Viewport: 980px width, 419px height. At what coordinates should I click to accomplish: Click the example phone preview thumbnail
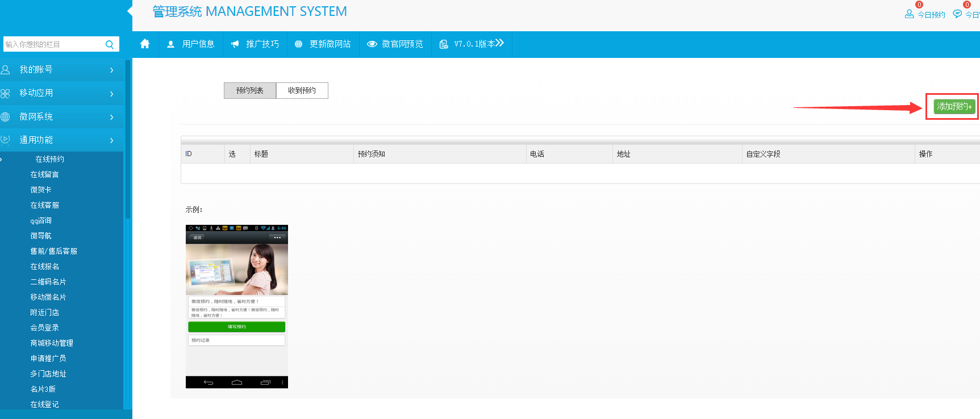click(236, 307)
